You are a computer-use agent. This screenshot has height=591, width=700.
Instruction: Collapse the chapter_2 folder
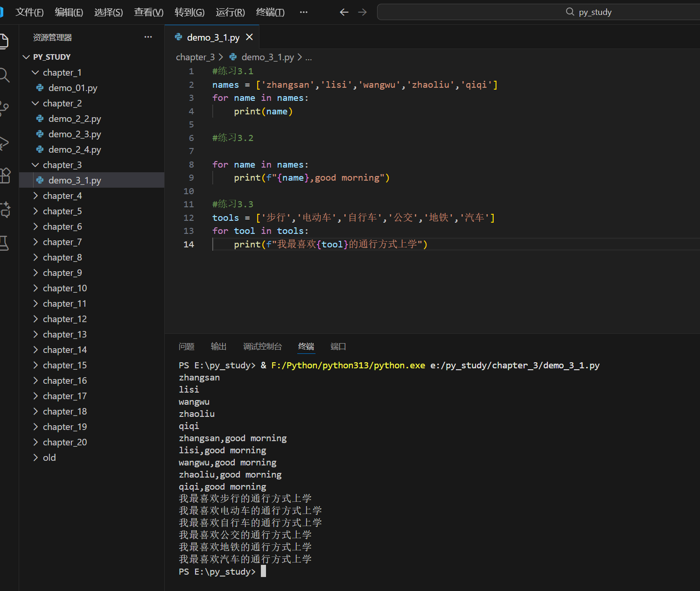click(x=91, y=103)
